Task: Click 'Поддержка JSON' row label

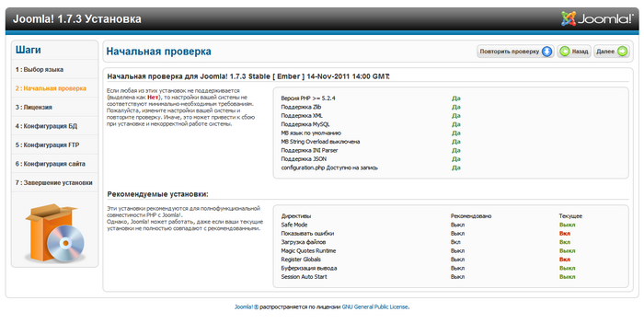Action: click(304, 158)
